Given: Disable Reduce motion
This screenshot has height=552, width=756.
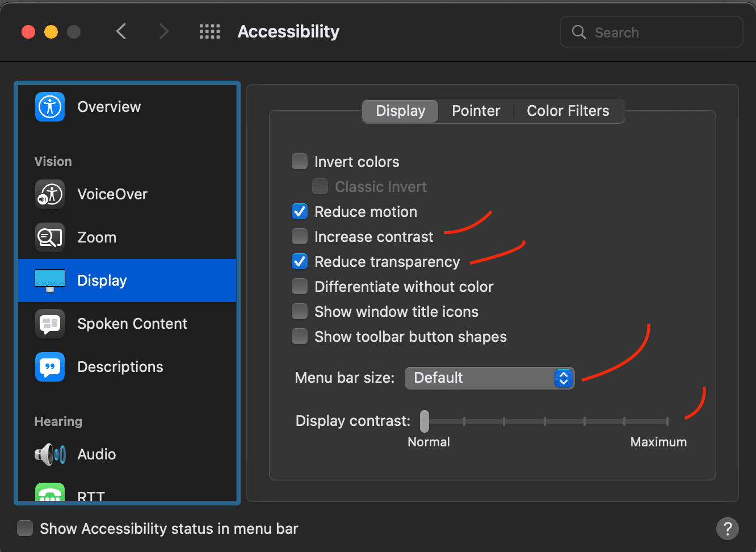Looking at the screenshot, I should click(x=299, y=211).
